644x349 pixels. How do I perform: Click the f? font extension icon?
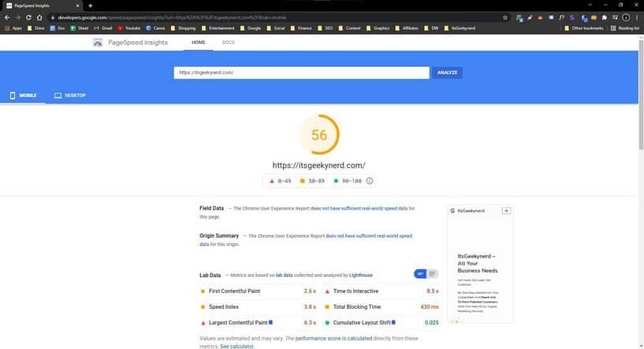tap(561, 17)
